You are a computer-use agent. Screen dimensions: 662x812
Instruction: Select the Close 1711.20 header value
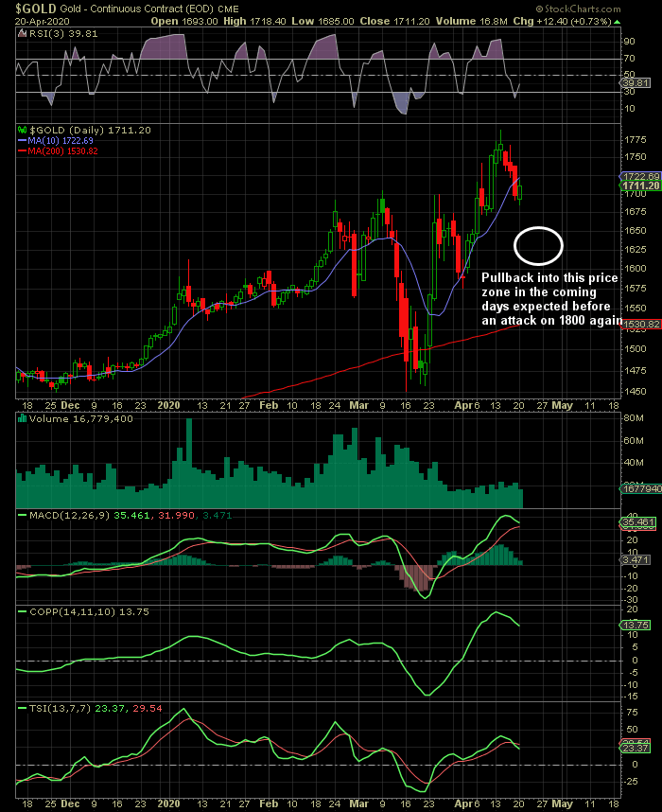point(395,21)
